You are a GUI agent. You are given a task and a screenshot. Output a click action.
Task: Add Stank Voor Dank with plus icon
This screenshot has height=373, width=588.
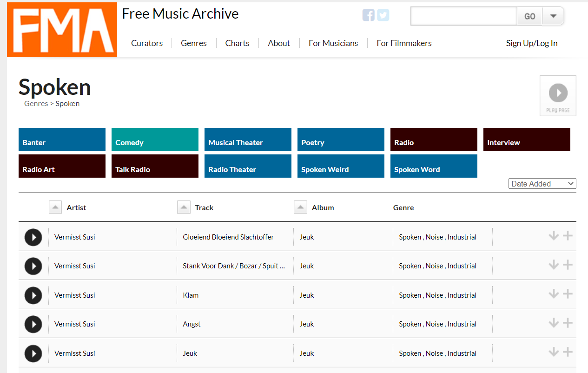pos(568,265)
